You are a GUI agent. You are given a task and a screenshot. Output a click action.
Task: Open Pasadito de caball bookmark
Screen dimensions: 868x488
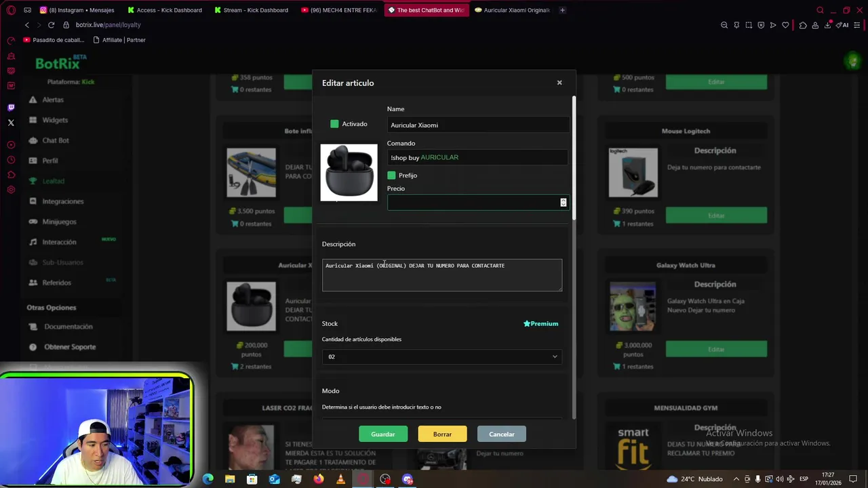54,40
